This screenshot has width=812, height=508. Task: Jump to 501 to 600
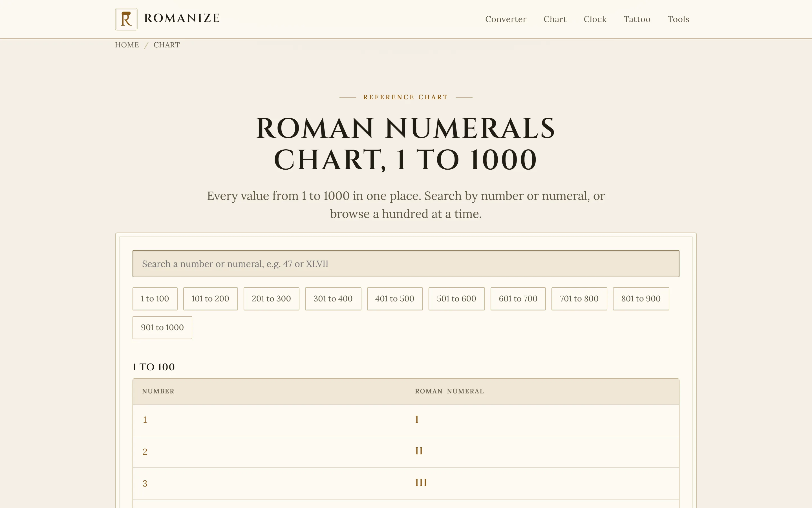(457, 299)
